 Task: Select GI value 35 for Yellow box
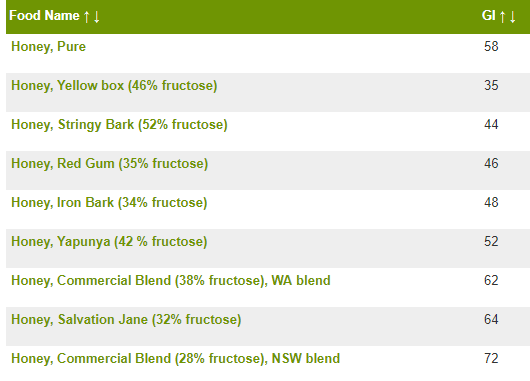491,85
